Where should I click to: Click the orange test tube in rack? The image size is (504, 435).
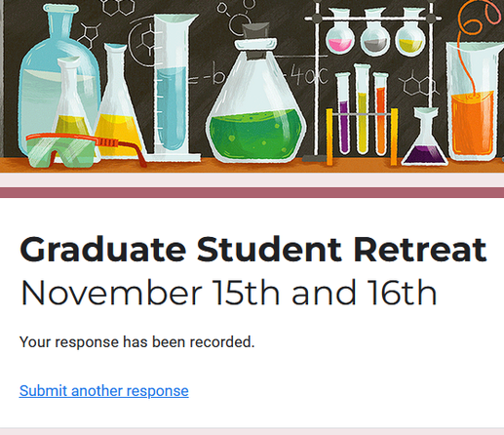click(x=380, y=114)
